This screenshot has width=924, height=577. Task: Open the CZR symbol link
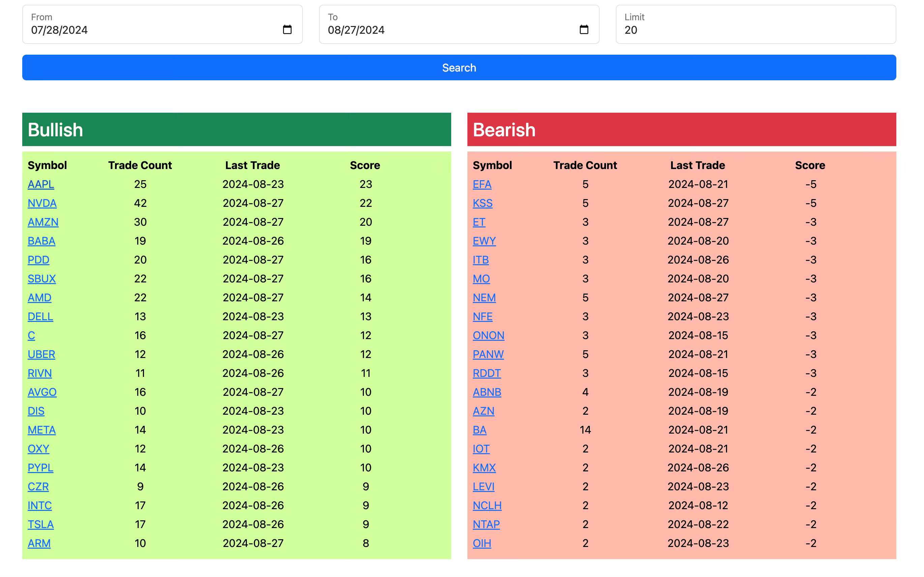(38, 487)
